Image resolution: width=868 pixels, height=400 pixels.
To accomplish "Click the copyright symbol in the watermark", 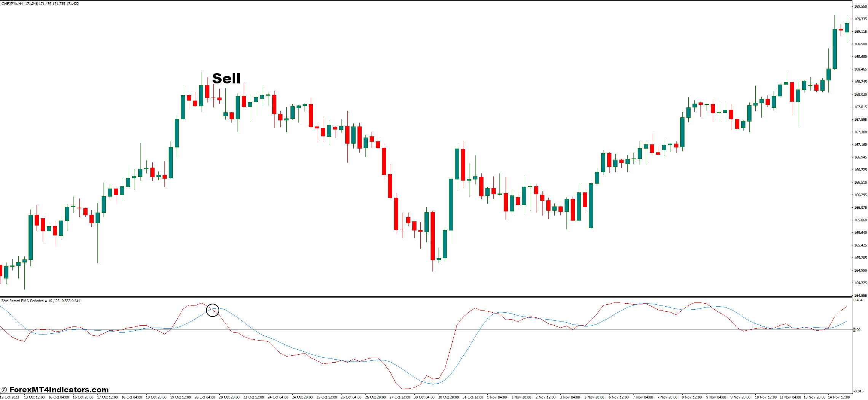I will 4,390.
